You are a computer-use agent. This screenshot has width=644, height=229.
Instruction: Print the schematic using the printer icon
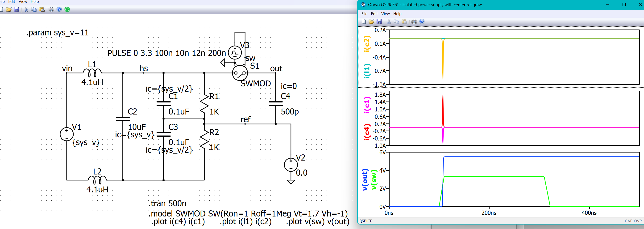pyautogui.click(x=51, y=9)
